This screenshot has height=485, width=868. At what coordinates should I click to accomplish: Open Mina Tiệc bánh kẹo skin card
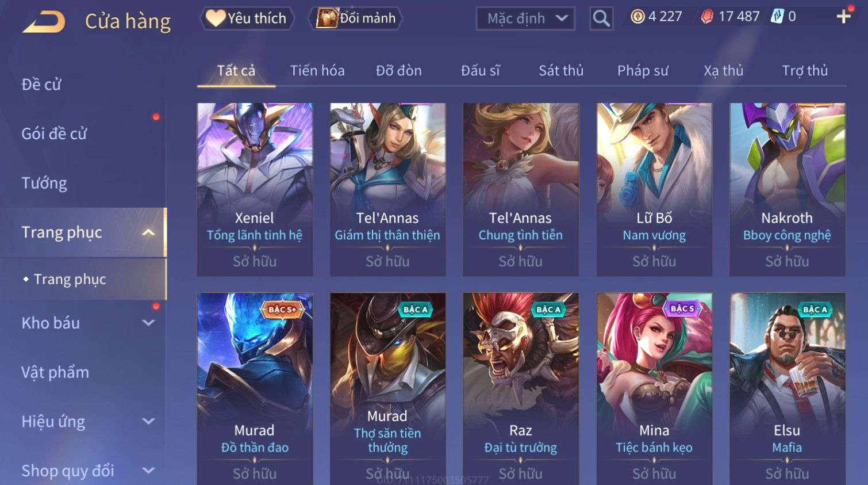click(x=654, y=389)
